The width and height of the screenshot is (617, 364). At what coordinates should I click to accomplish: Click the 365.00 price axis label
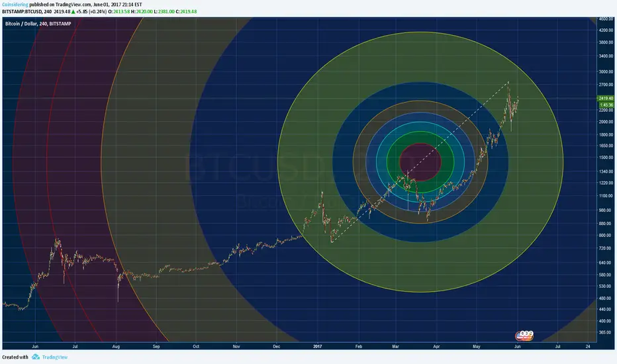[606, 333]
